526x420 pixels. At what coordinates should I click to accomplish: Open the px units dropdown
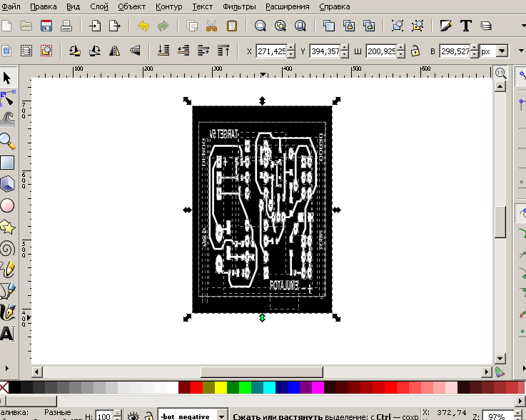(x=502, y=51)
